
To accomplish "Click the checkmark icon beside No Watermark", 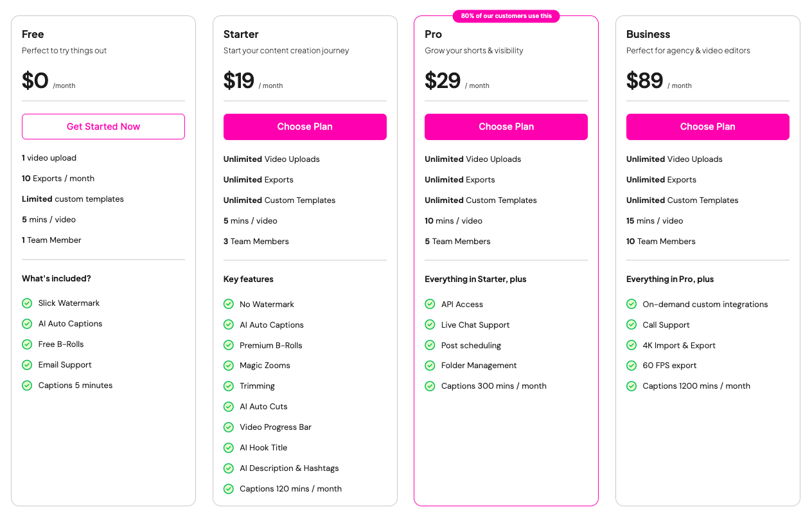I will pos(229,304).
